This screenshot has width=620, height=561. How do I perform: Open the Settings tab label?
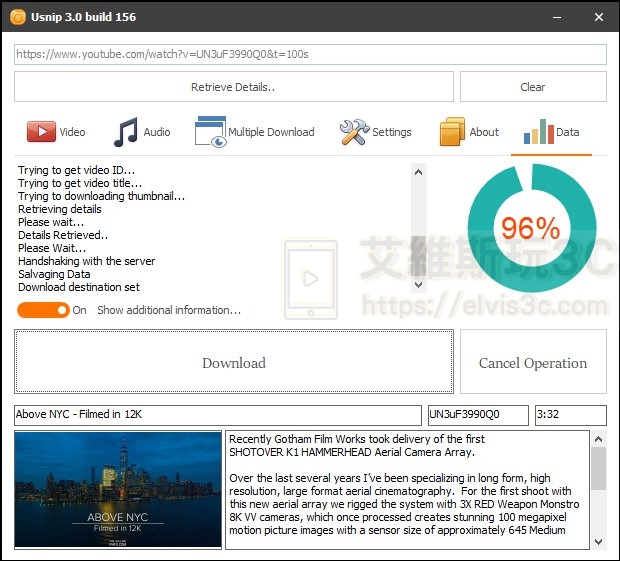pyautogui.click(x=391, y=132)
